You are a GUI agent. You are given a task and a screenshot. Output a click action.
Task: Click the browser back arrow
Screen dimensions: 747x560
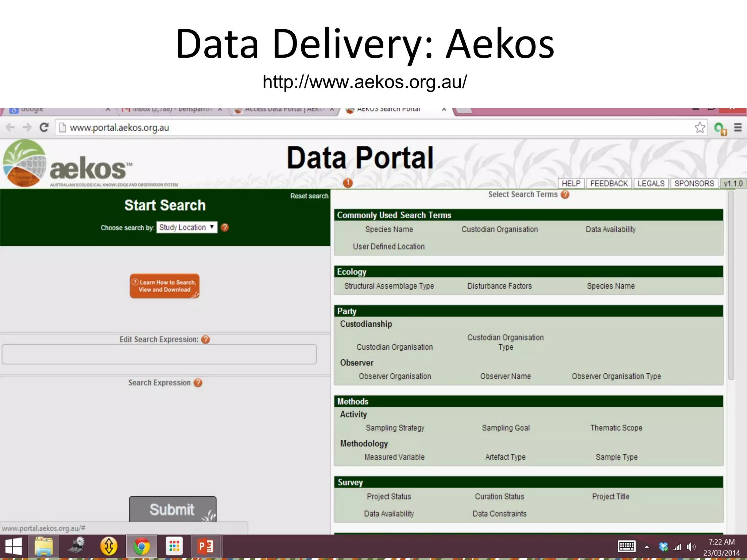coord(10,128)
